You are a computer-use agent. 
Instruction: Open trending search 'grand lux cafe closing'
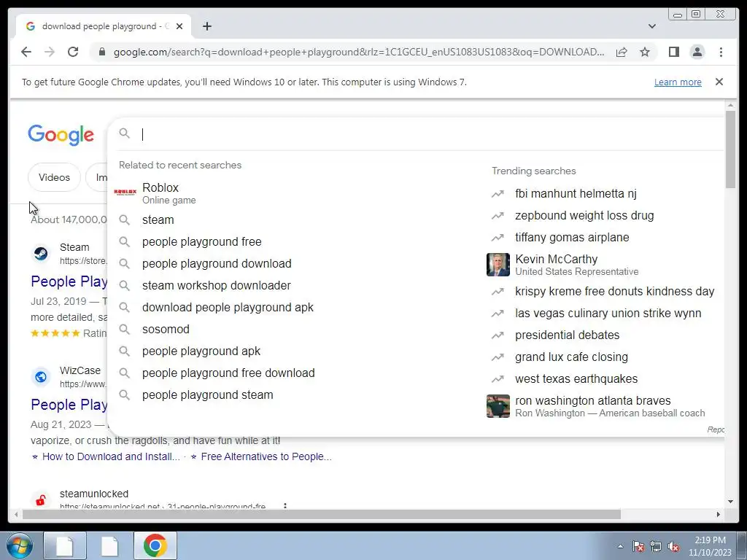point(571,357)
